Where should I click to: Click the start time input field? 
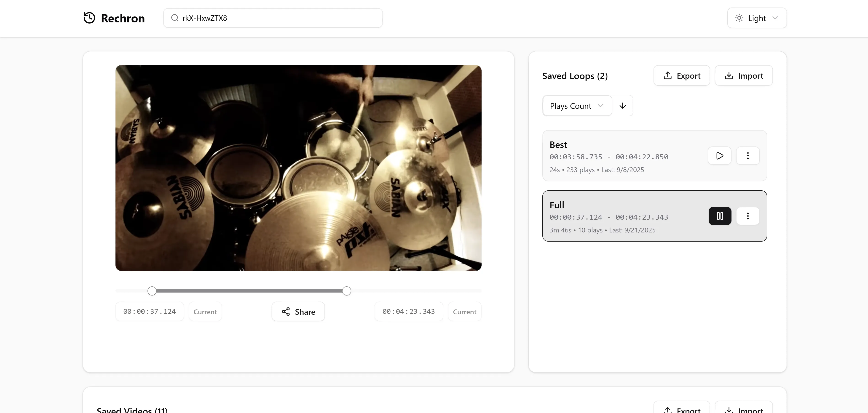[150, 312]
